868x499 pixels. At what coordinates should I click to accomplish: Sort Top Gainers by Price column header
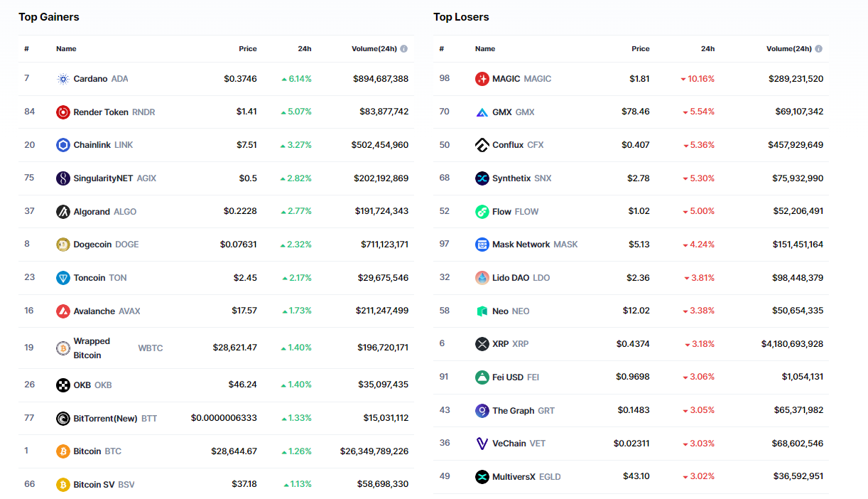247,49
